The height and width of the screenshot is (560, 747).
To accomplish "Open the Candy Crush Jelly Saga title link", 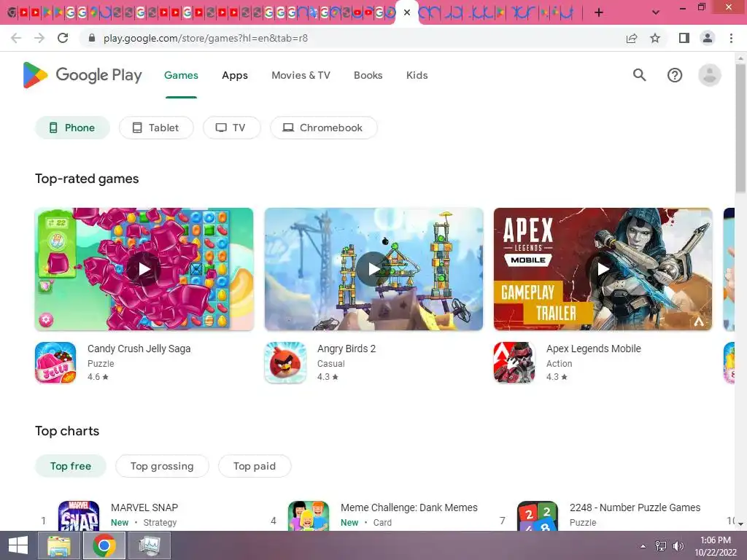I will point(139,349).
